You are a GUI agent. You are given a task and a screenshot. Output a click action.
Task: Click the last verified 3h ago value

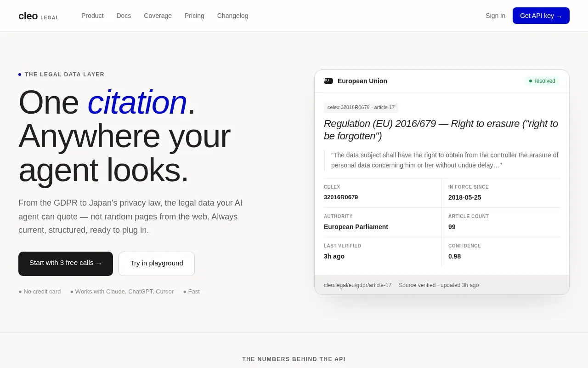point(334,256)
